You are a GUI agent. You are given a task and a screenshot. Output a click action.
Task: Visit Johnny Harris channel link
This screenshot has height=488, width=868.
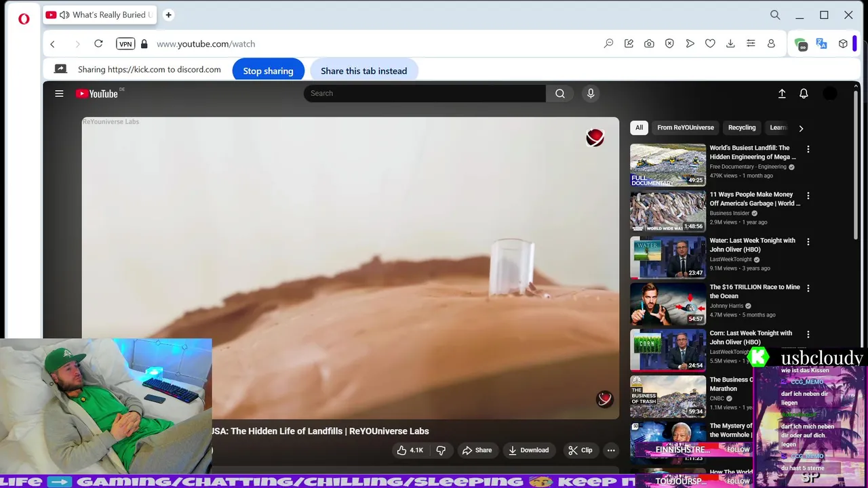click(x=727, y=306)
